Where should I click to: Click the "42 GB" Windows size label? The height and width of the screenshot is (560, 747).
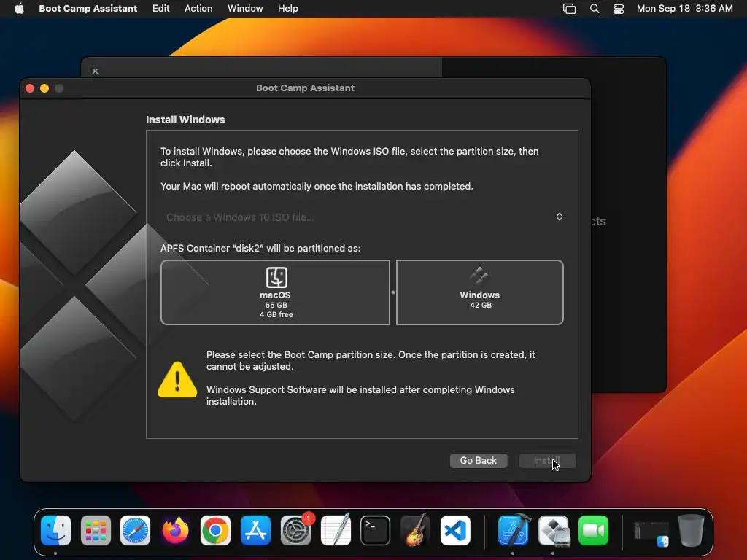coord(481,306)
